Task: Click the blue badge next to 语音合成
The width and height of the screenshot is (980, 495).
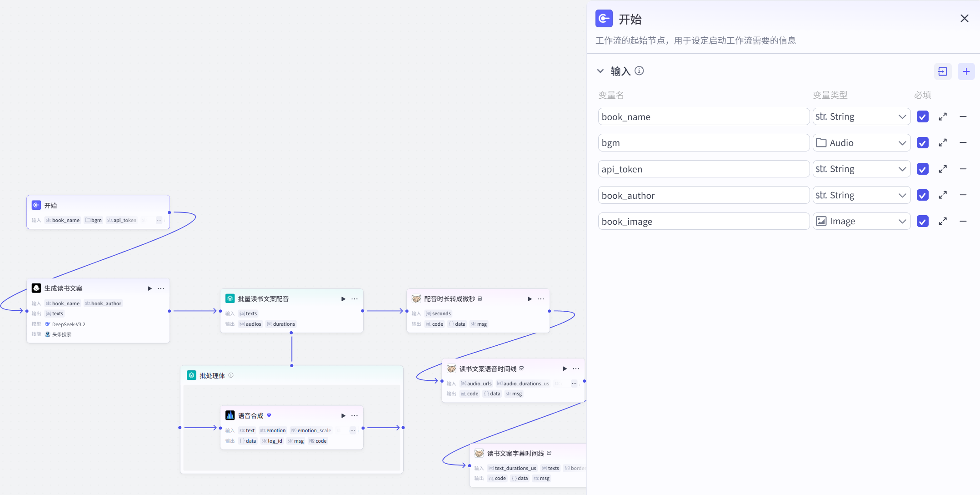Action: (269, 415)
